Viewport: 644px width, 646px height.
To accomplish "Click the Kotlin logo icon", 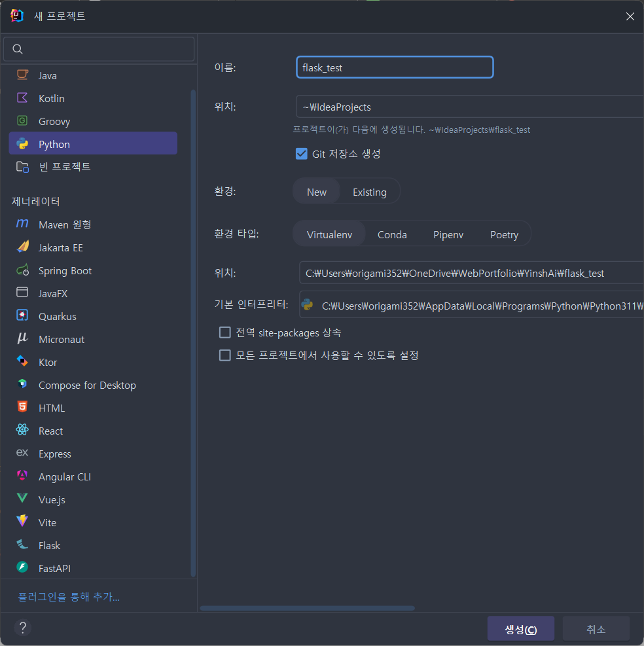I will click(22, 98).
